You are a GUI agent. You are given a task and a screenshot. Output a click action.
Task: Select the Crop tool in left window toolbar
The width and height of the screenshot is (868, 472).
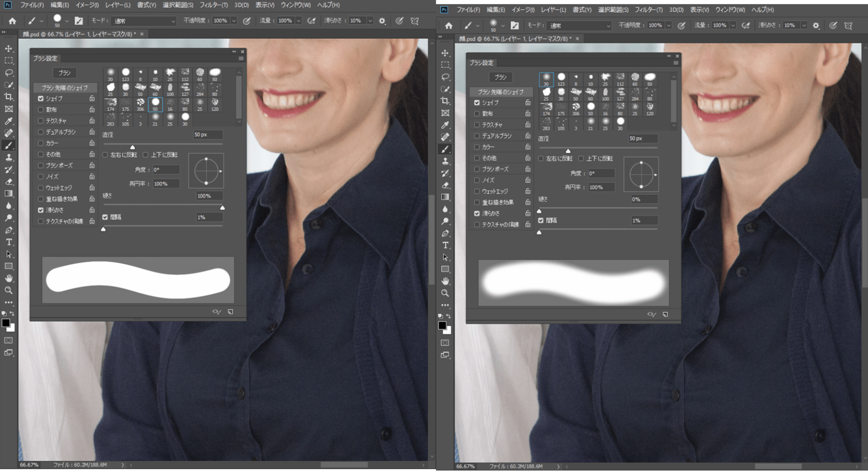click(9, 97)
